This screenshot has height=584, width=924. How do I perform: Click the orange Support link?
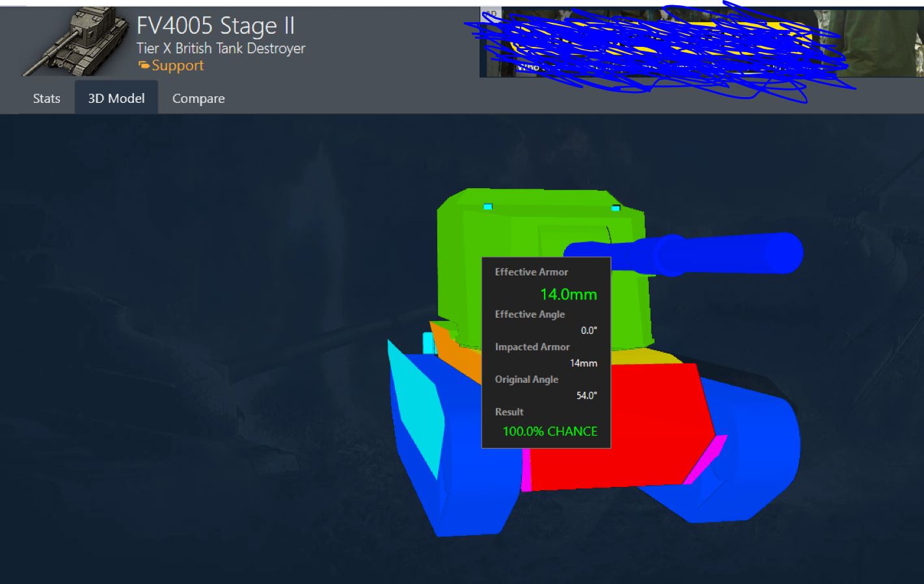pos(171,66)
